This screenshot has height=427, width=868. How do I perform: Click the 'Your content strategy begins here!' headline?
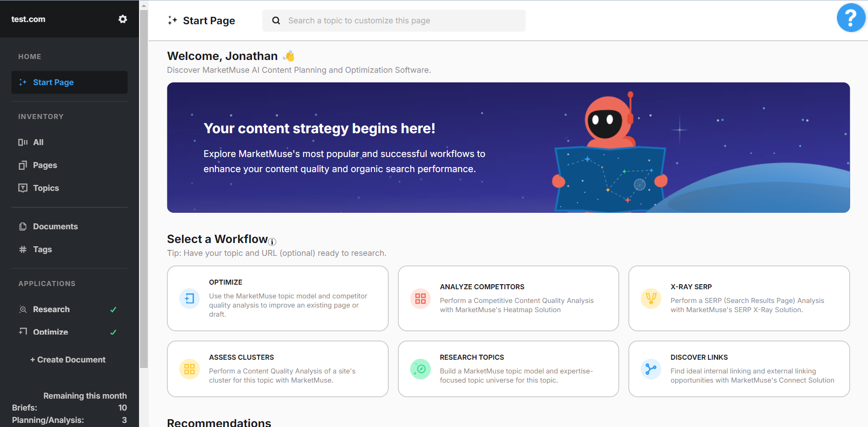coord(319,129)
